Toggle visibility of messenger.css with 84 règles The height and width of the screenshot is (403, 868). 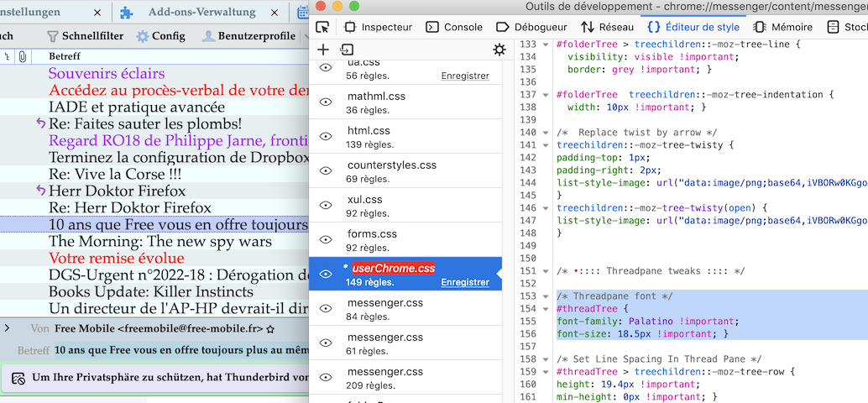point(326,308)
